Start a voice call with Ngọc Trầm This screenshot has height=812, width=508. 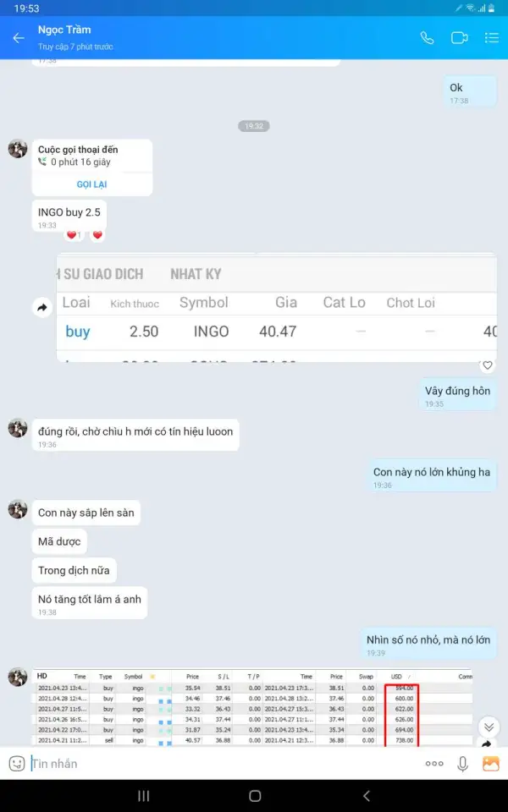(427, 38)
